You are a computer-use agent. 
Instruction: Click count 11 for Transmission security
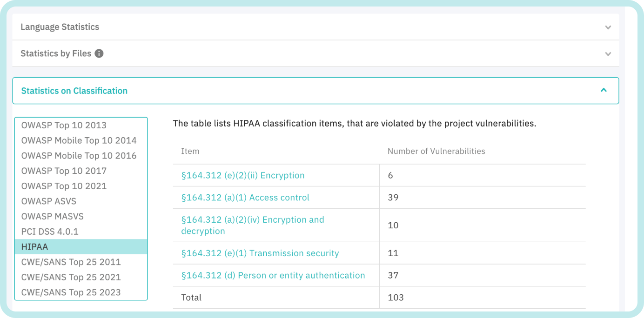[x=393, y=253]
